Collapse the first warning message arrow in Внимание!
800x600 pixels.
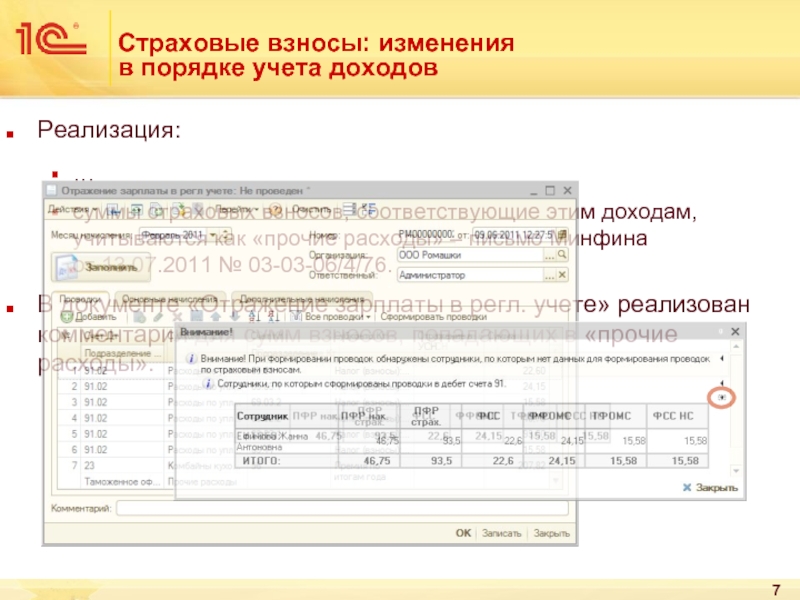pyautogui.click(x=721, y=359)
